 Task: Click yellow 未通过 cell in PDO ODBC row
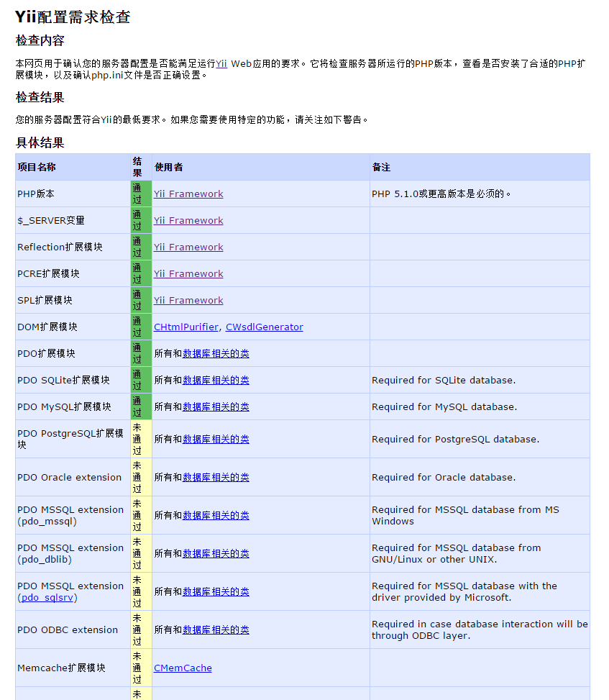(141, 630)
